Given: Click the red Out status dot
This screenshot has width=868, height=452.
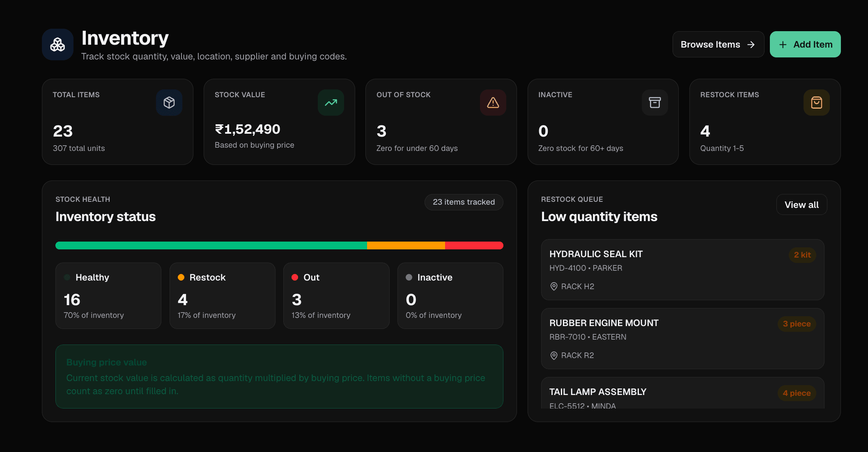Looking at the screenshot, I should pyautogui.click(x=295, y=277).
